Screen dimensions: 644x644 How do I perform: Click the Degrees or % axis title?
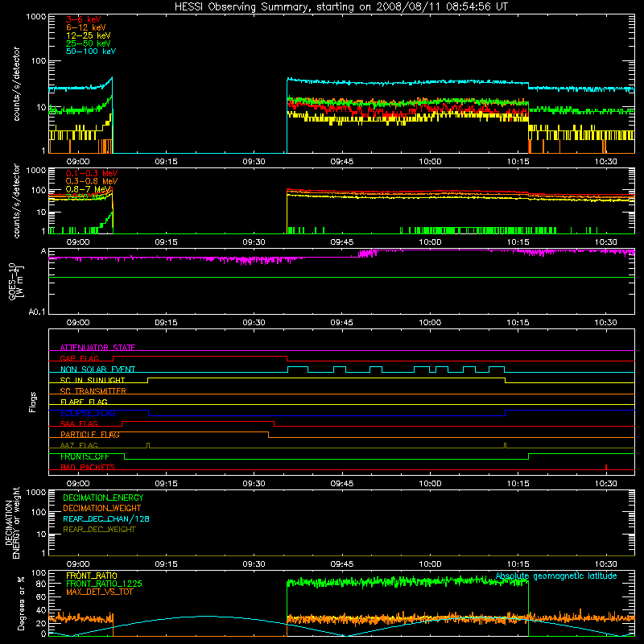[x=21, y=603]
